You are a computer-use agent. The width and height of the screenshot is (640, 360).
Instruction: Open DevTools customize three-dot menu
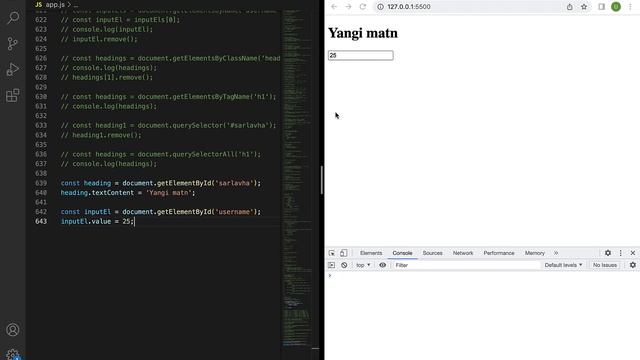click(x=620, y=253)
